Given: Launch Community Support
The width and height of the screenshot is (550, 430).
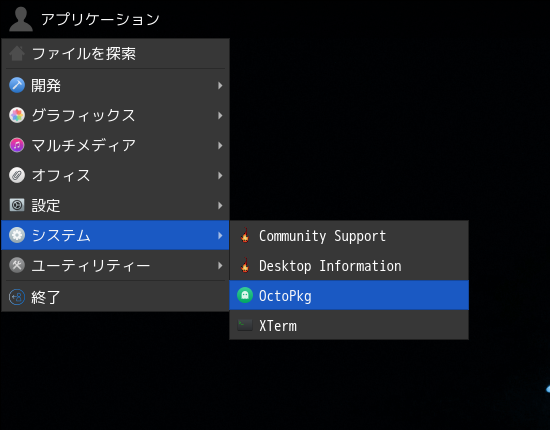Looking at the screenshot, I should 349,236.
